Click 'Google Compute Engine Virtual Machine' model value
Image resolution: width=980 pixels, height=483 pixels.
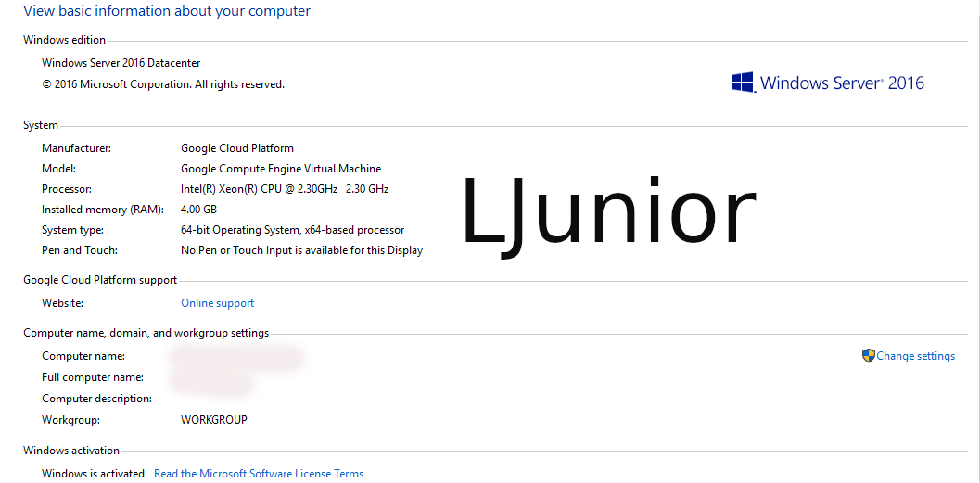pos(281,169)
